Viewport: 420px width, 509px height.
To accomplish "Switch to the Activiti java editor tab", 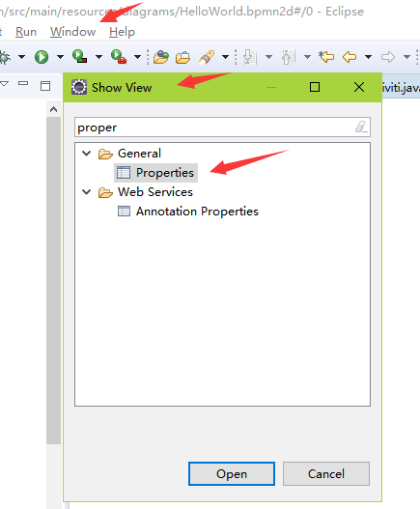I will (401, 88).
